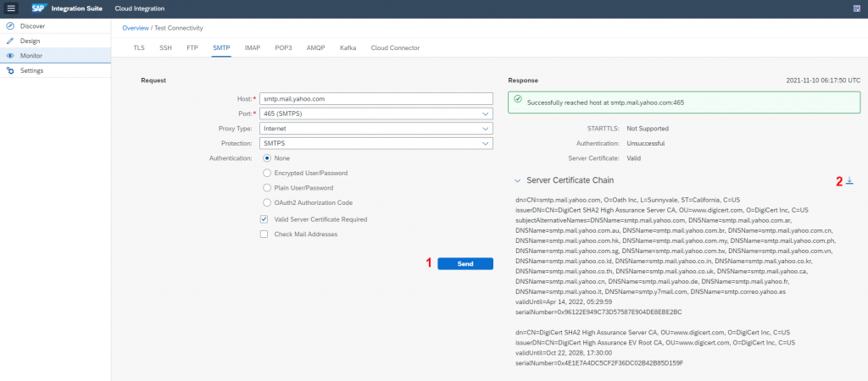The width and height of the screenshot is (868, 381).
Task: Click the Design pencil icon
Action: tap(10, 41)
